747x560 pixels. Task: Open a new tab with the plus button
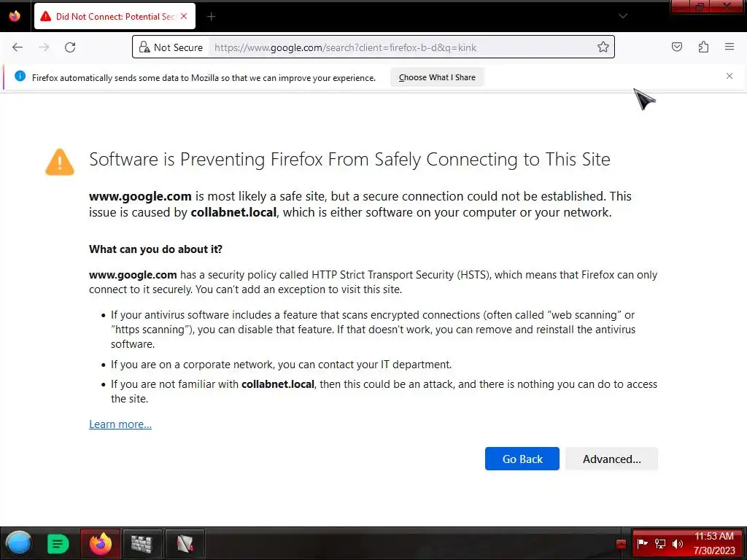coord(211,17)
